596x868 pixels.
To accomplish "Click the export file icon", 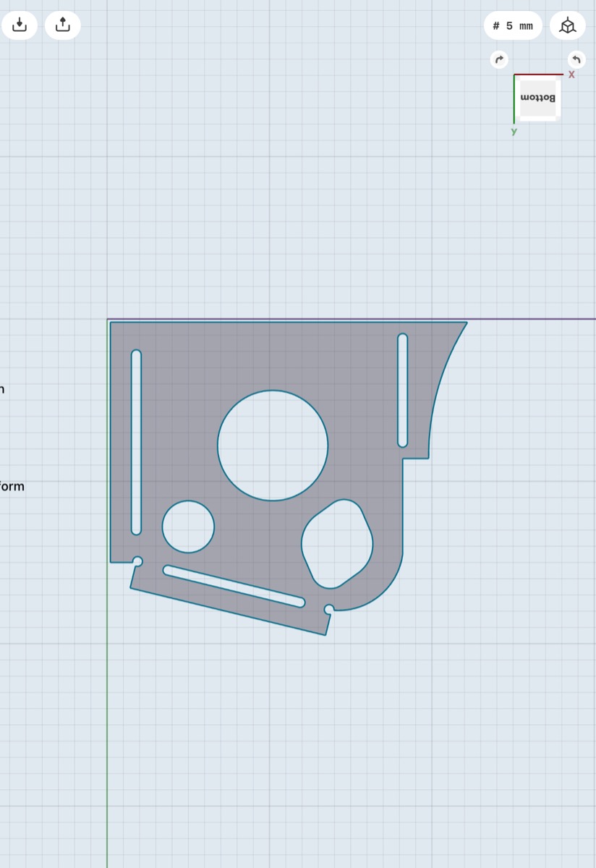I will (x=63, y=25).
